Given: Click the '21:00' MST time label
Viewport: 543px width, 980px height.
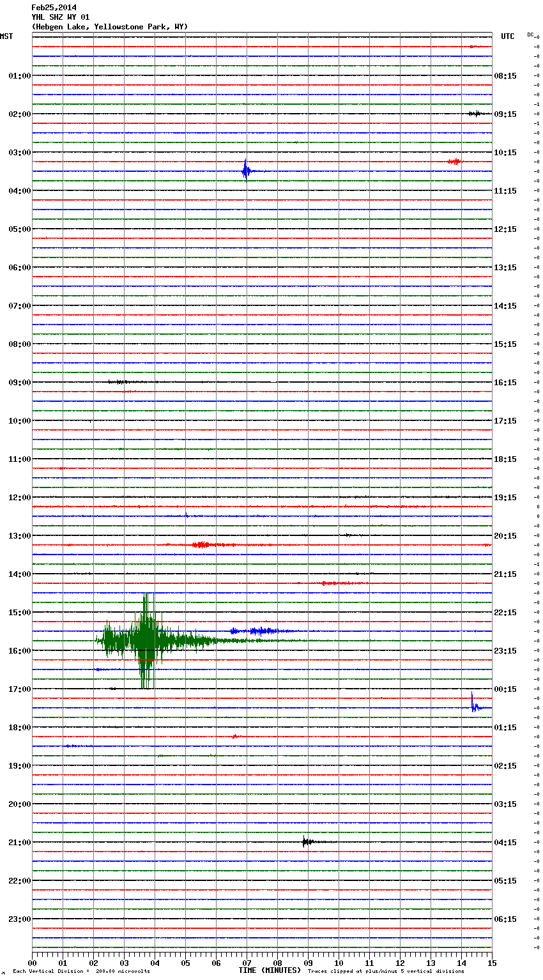Looking at the screenshot, I should click(19, 843).
